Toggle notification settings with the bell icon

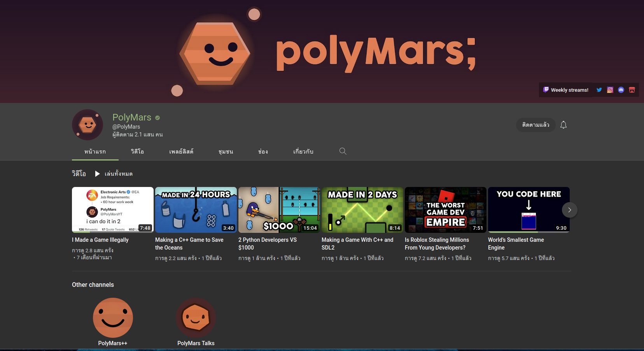[x=563, y=125]
